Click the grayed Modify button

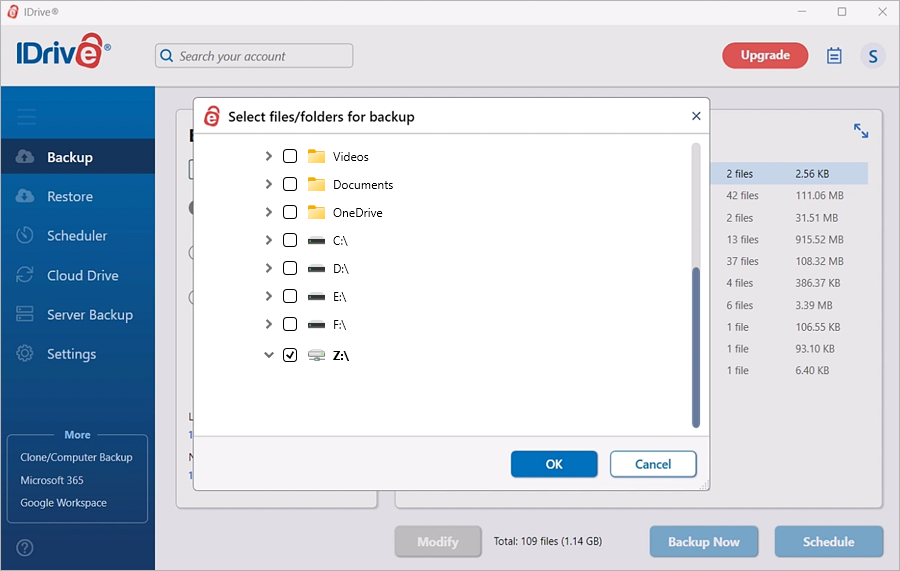click(438, 542)
